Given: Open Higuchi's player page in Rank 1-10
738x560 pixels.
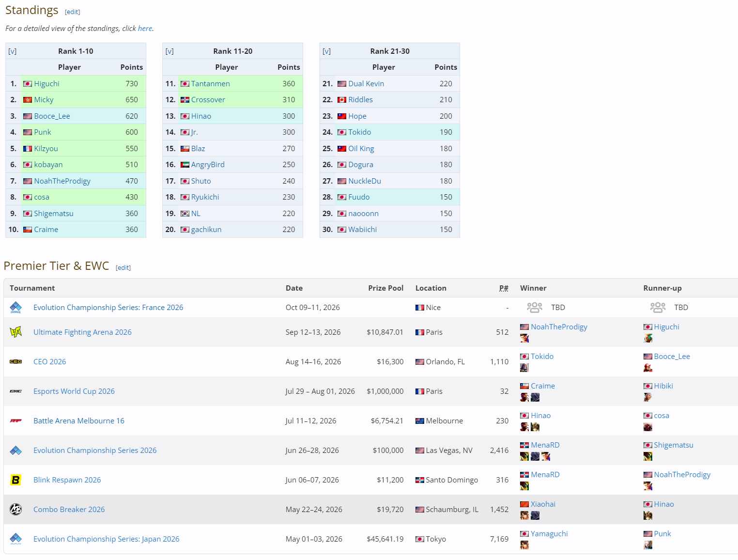Looking at the screenshot, I should [x=46, y=83].
